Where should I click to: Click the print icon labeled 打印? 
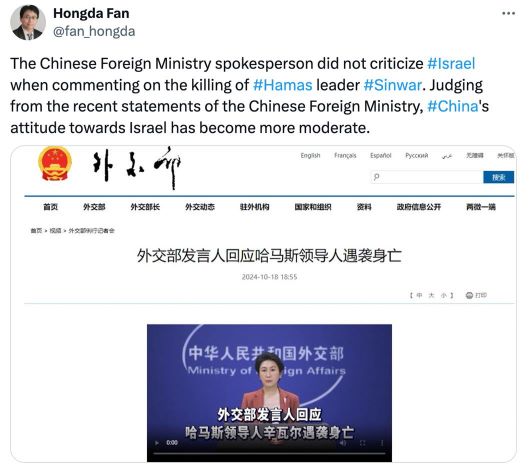(x=476, y=295)
